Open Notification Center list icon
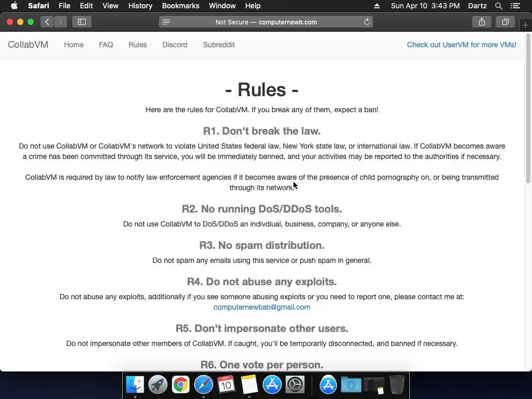This screenshot has width=532, height=399. point(515,6)
